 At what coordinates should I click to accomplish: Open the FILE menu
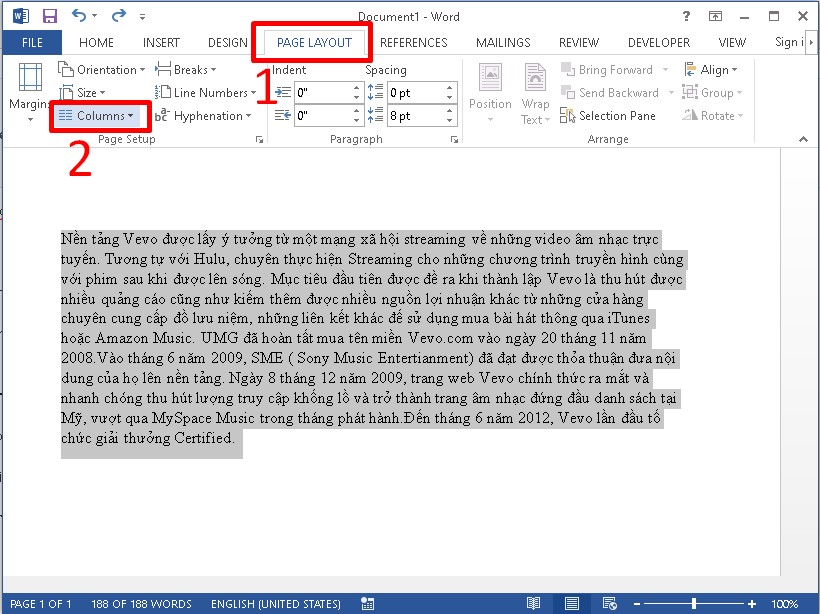click(x=32, y=42)
